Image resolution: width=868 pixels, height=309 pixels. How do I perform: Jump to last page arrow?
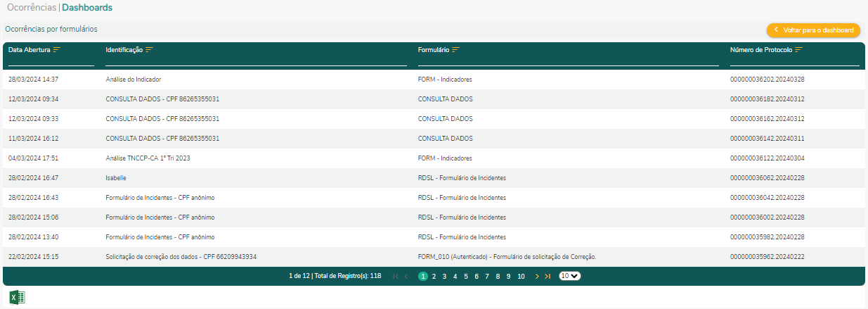(x=548, y=277)
